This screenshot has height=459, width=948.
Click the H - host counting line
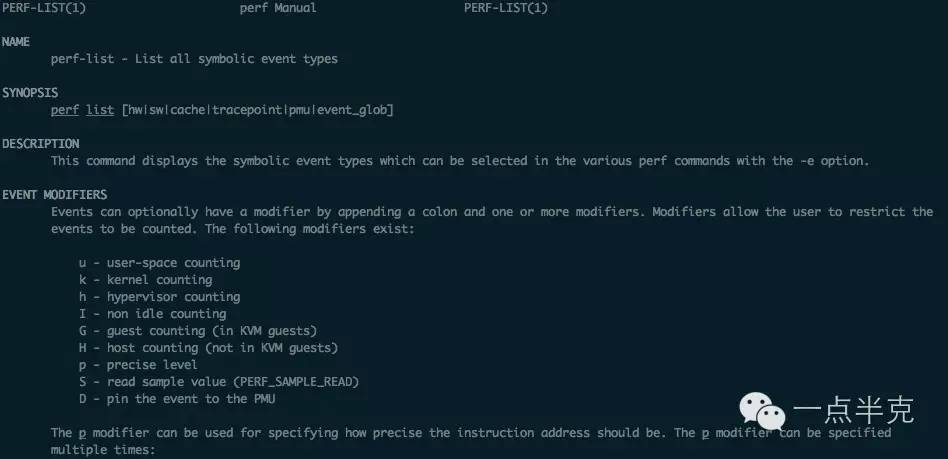(x=209, y=348)
